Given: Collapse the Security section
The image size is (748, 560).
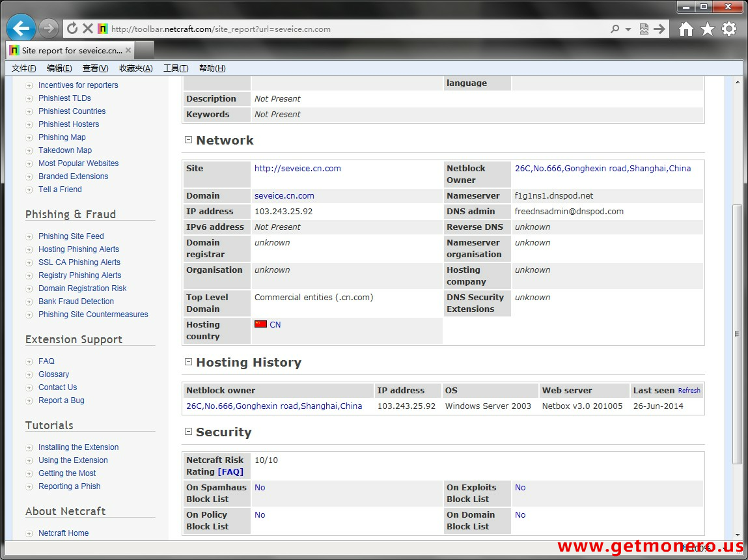Looking at the screenshot, I should pos(188,432).
